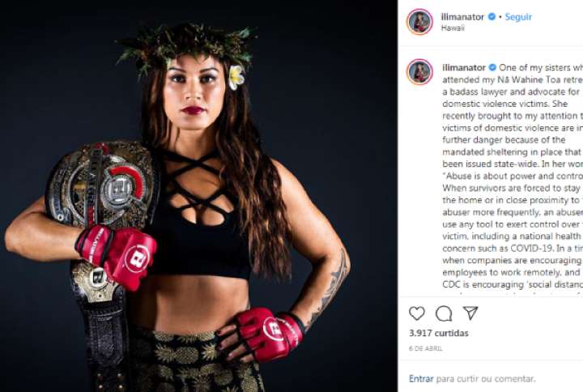Open the caption's ilimanator profile avatar
Viewport: 583px width, 392px height.
click(419, 71)
